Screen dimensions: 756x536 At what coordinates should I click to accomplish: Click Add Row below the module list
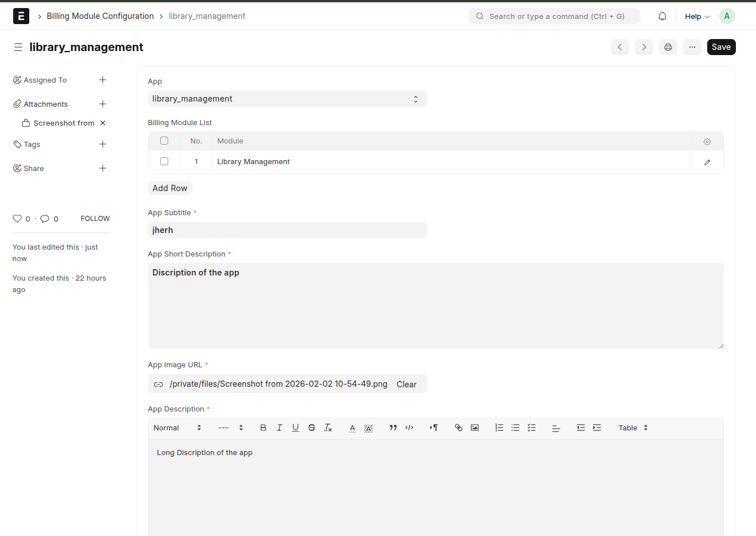coord(170,188)
